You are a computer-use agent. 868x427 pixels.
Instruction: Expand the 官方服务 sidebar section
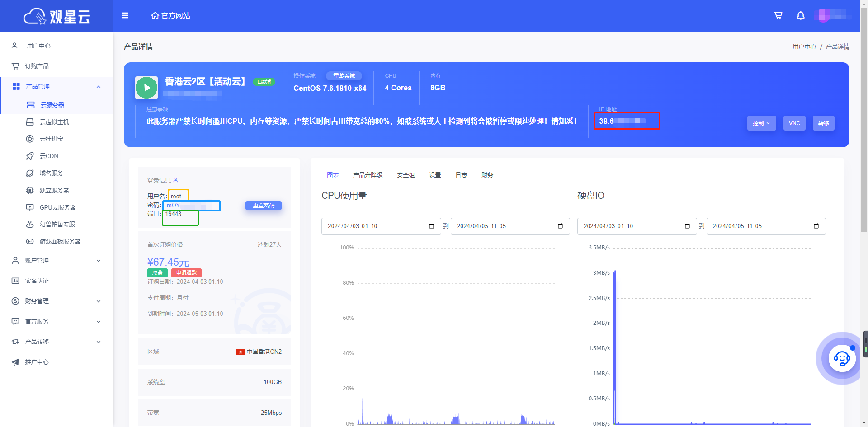[99, 321]
